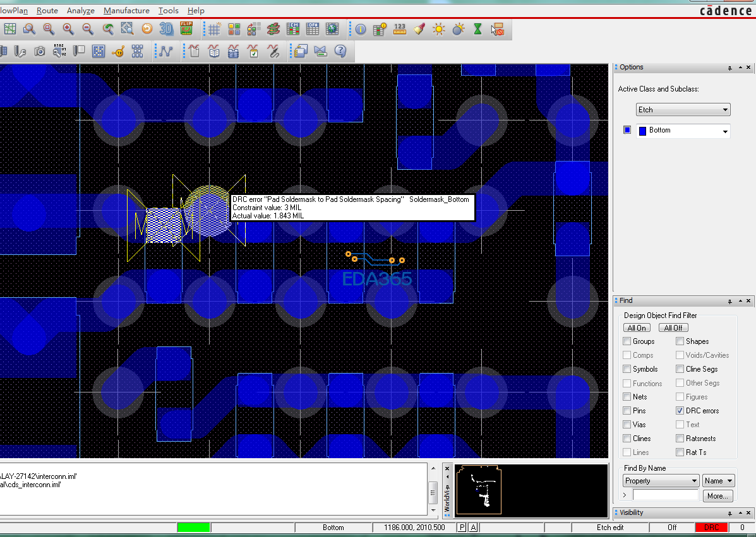756x537 pixels.
Task: Click the 3D viewer toolbar icon
Action: (166, 29)
